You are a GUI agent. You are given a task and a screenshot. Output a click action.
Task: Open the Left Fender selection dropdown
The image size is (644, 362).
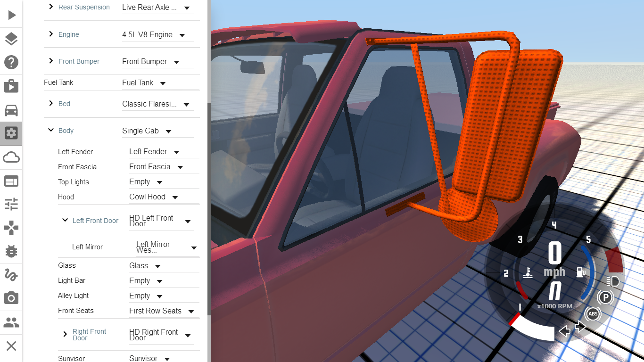[164, 152]
